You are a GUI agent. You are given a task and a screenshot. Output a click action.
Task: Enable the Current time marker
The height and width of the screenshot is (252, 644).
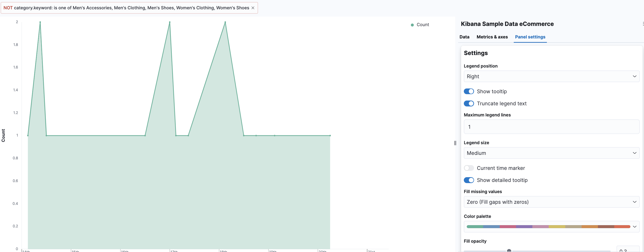coord(469,168)
